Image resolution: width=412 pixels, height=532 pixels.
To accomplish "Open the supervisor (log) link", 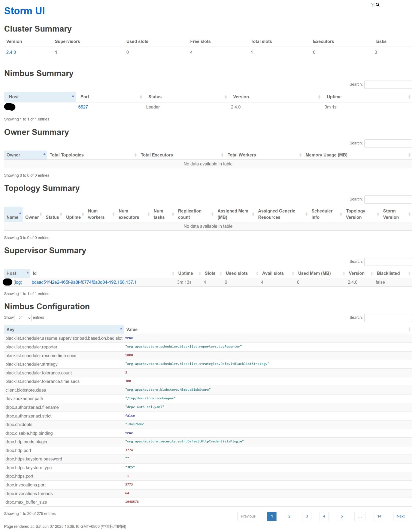I will pyautogui.click(x=18, y=282).
